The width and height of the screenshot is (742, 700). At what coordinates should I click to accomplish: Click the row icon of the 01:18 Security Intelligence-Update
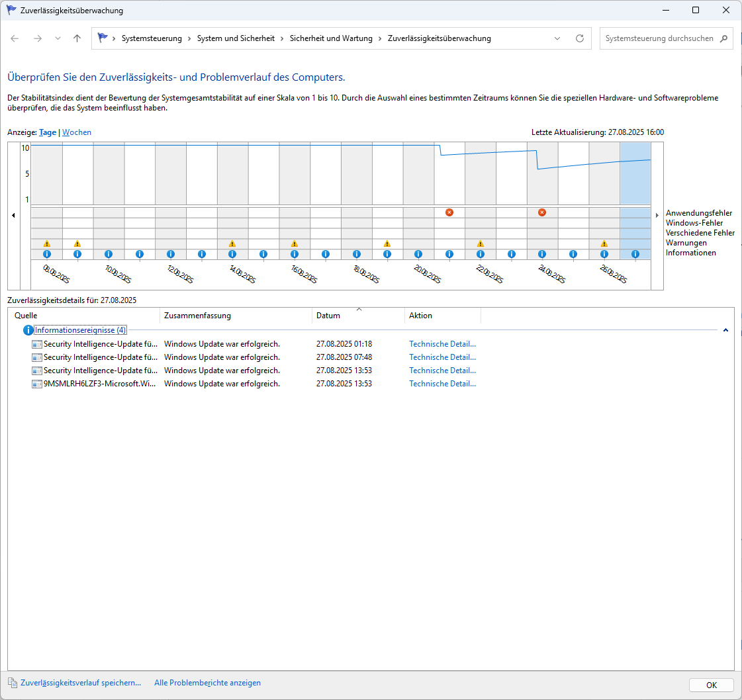pyautogui.click(x=37, y=344)
